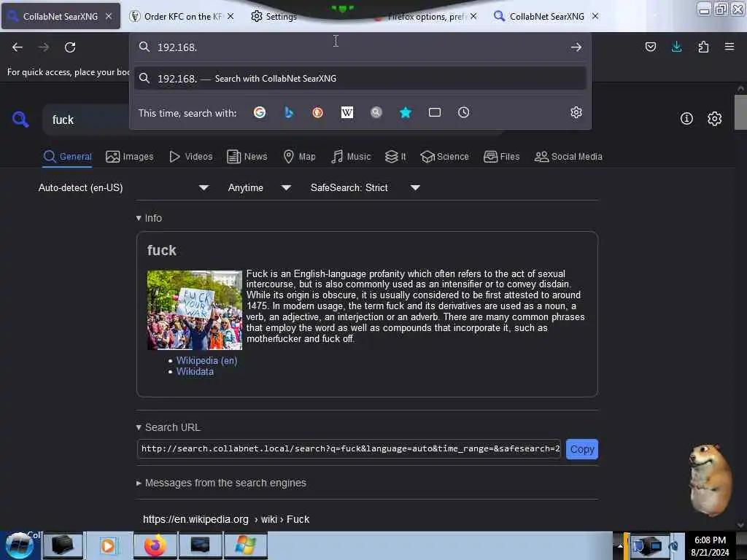Reload the page with the refresh icon
747x560 pixels.
click(70, 47)
